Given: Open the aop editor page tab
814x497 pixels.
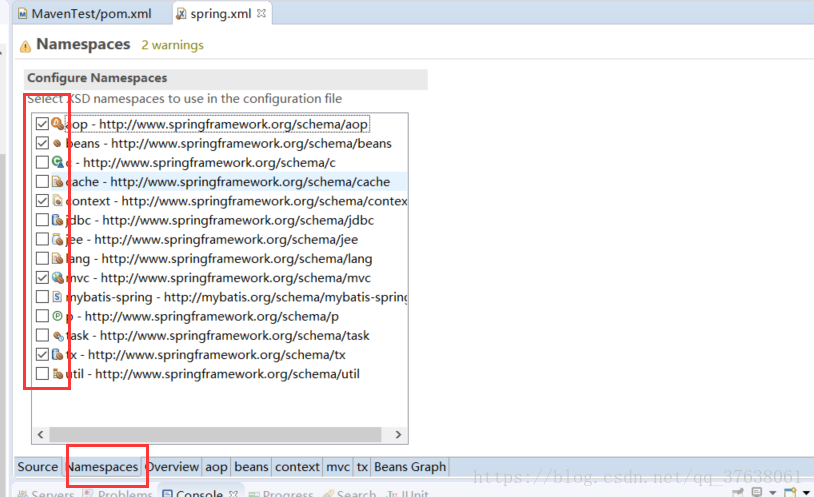Looking at the screenshot, I should [216, 467].
